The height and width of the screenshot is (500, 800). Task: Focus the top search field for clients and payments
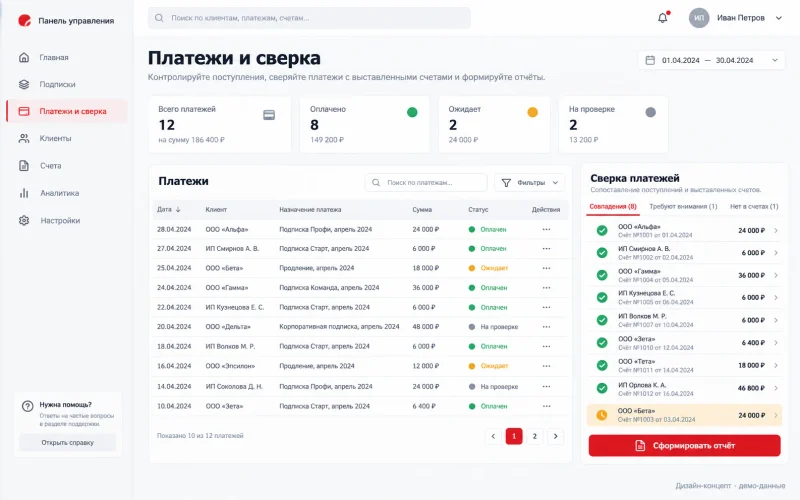pos(309,18)
